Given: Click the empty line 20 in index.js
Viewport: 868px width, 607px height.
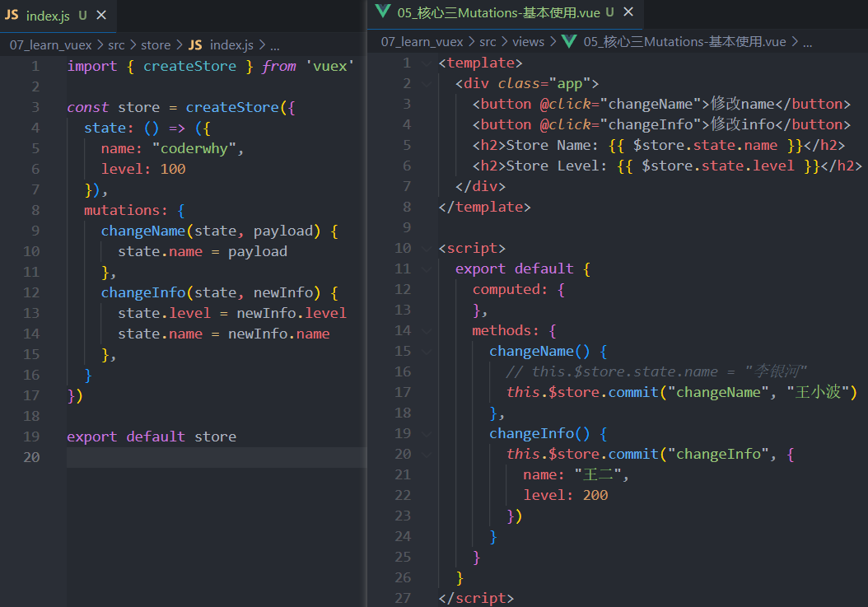Looking at the screenshot, I should (216, 457).
